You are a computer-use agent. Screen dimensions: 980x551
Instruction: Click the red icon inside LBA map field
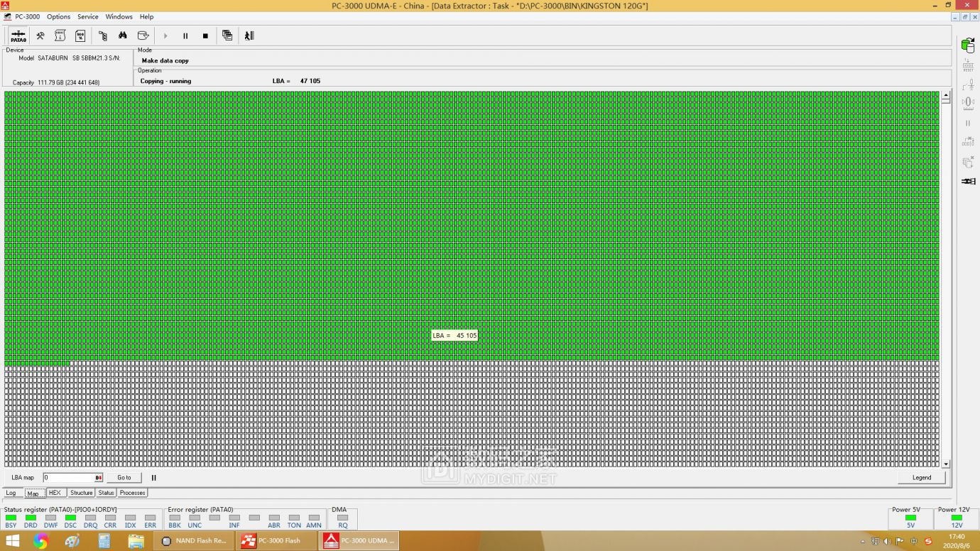(99, 478)
